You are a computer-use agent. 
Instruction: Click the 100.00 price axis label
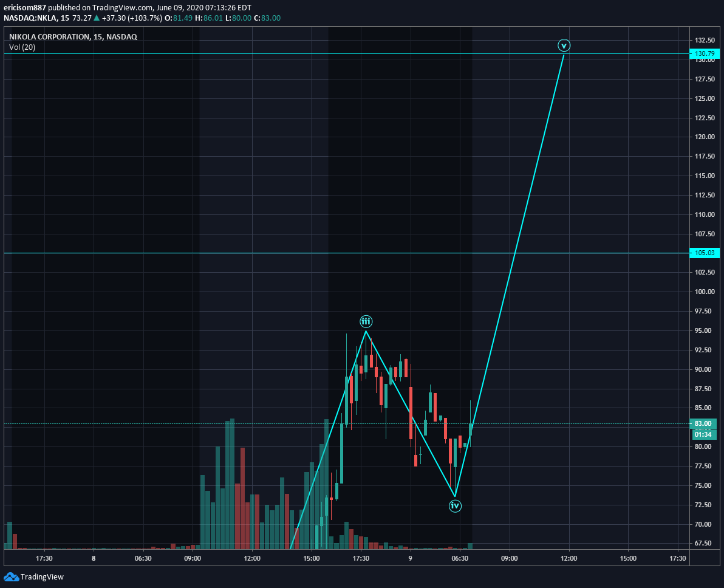coord(705,292)
